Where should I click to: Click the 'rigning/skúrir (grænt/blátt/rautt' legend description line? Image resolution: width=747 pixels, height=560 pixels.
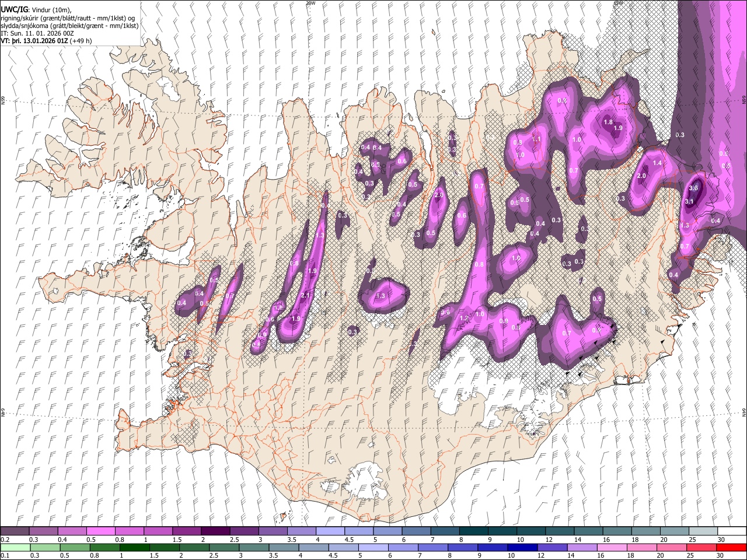[x=68, y=18]
